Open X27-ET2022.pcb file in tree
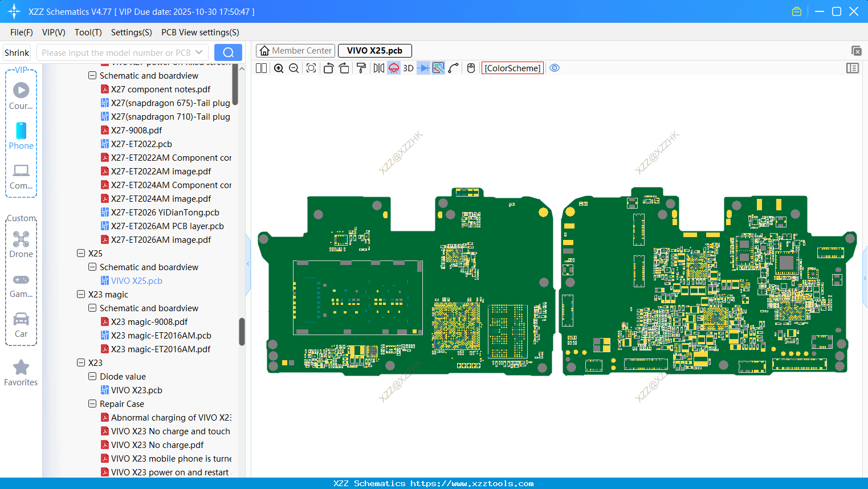This screenshot has height=489, width=868. pyautogui.click(x=141, y=144)
